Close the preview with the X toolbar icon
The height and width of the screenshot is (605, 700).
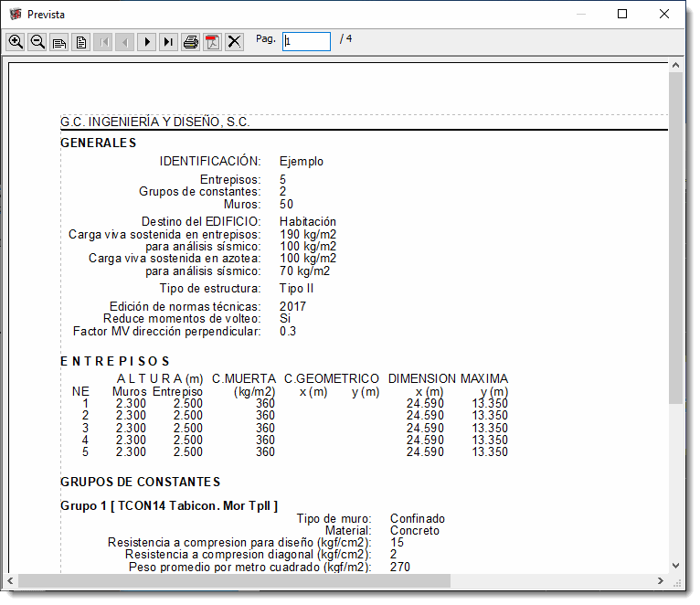(234, 42)
